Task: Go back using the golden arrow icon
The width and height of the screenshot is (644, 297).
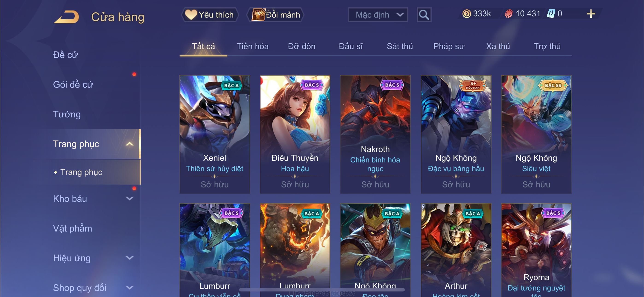Action: (x=67, y=17)
